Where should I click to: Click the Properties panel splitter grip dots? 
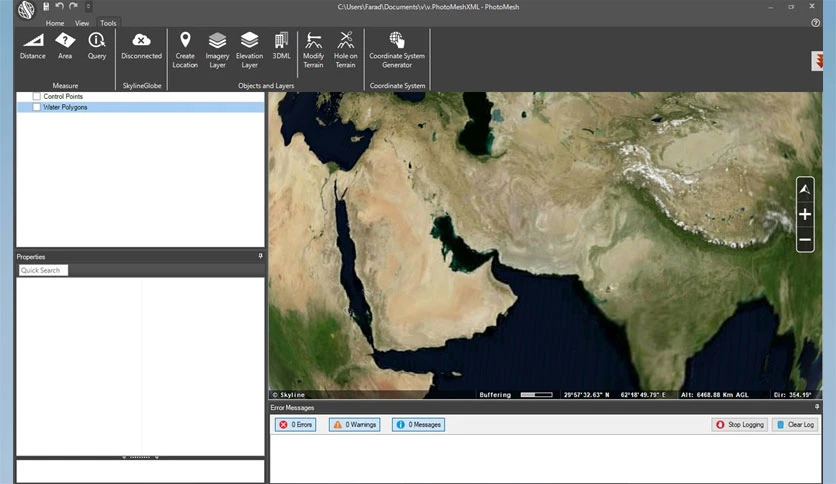tap(140, 457)
